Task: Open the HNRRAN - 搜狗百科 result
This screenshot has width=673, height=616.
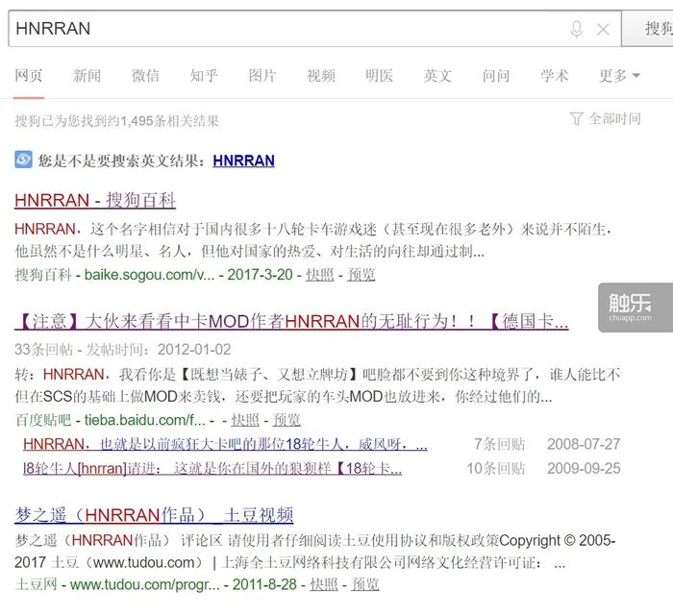Action: 95,200
